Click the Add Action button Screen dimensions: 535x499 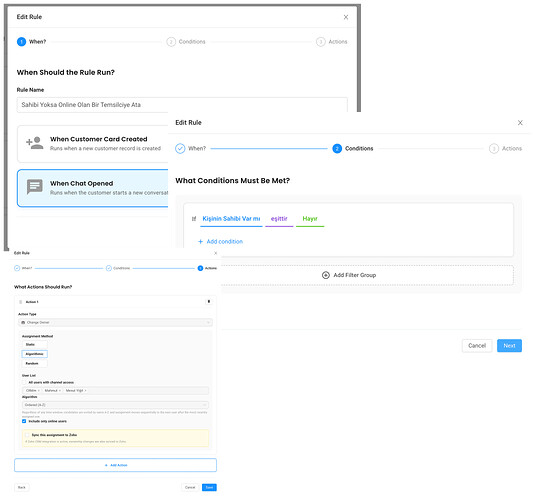click(115, 465)
